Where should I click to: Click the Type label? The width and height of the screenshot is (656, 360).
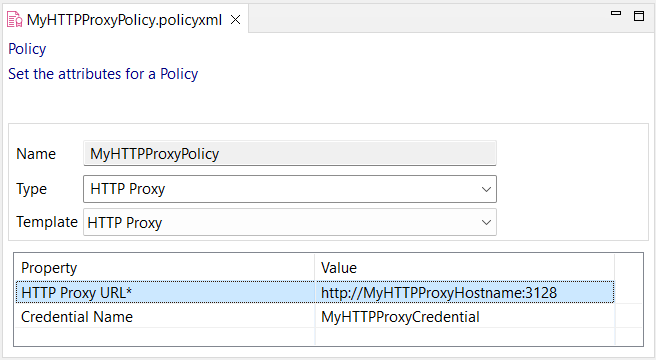point(31,189)
